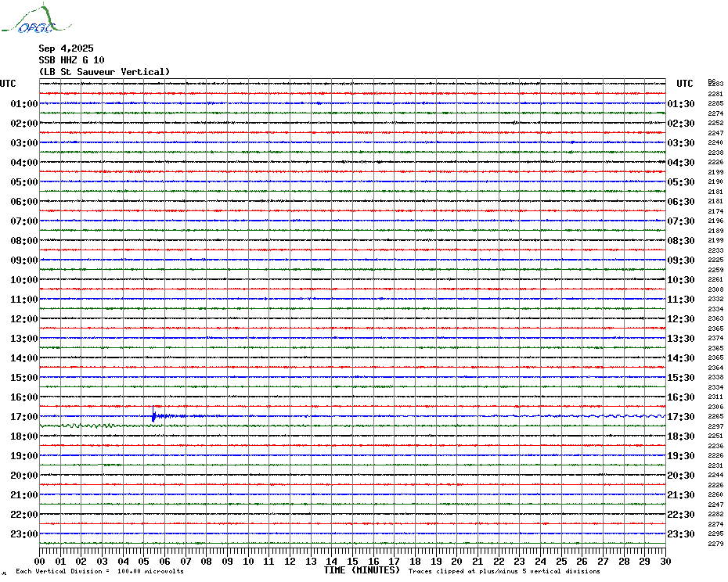Viewport: 728px width, 582px height.
Task: Click the 'TIME (MINUTES)' axis title
Action: (362, 570)
